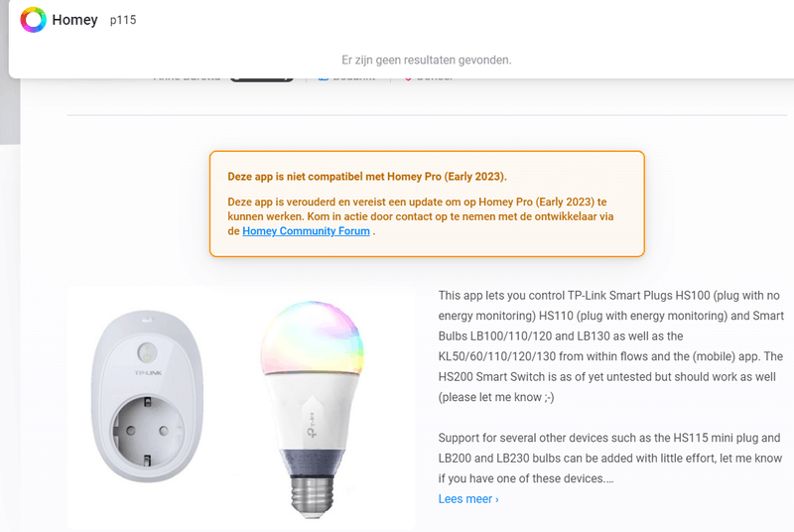Open the Homey Community Forum link

click(x=306, y=231)
